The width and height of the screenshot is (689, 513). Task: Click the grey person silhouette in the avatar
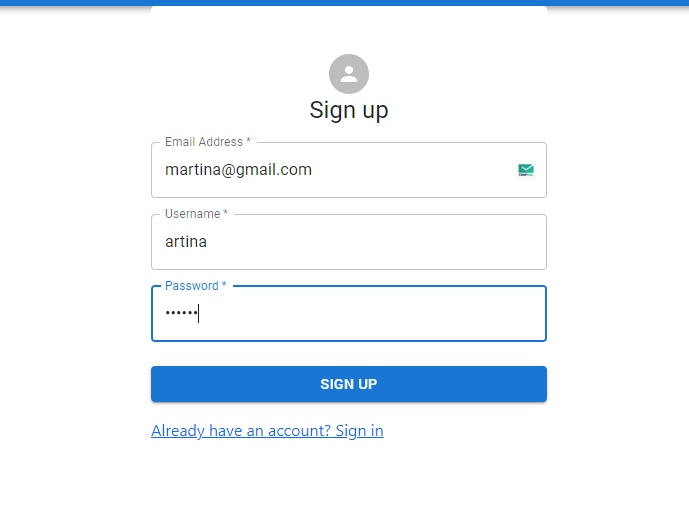(349, 73)
